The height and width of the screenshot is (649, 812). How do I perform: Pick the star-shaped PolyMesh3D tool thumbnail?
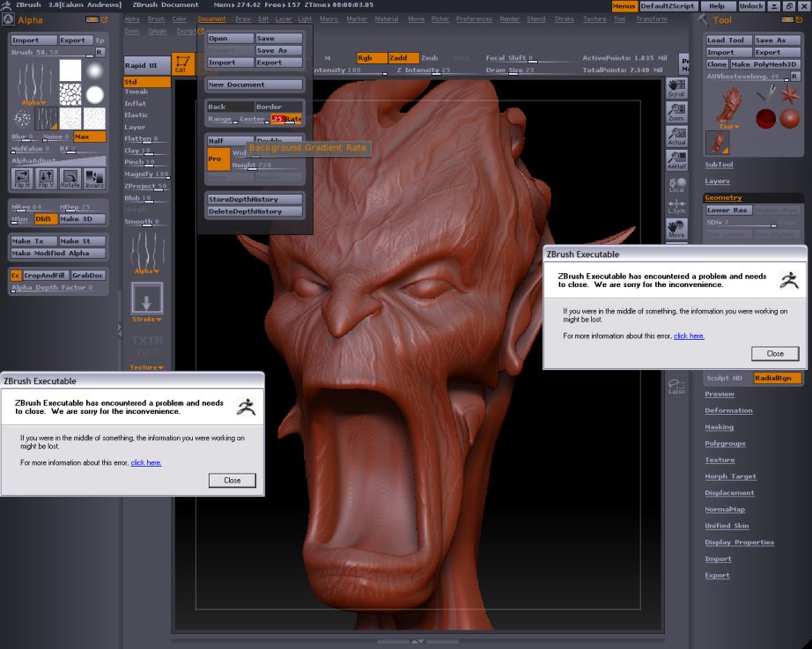(789, 94)
